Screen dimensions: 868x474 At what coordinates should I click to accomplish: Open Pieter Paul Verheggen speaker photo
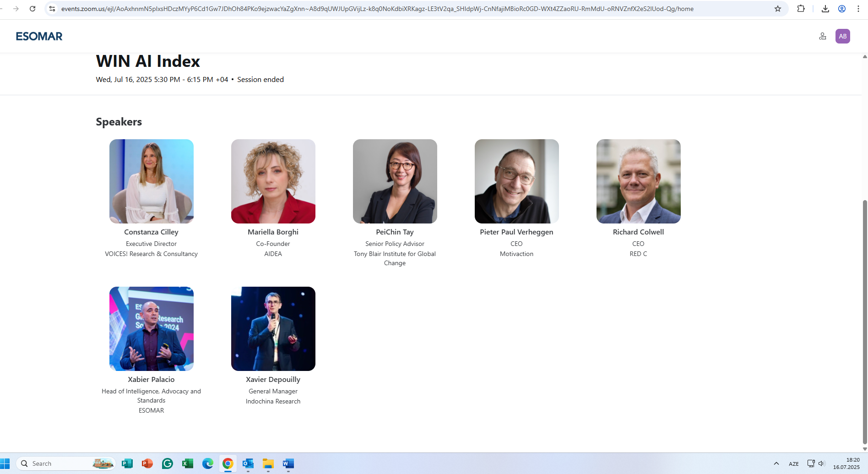[x=517, y=181]
